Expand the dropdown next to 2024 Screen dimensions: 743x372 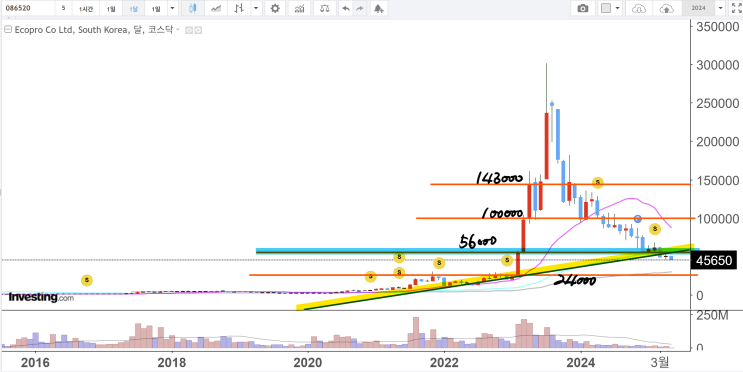point(721,8)
